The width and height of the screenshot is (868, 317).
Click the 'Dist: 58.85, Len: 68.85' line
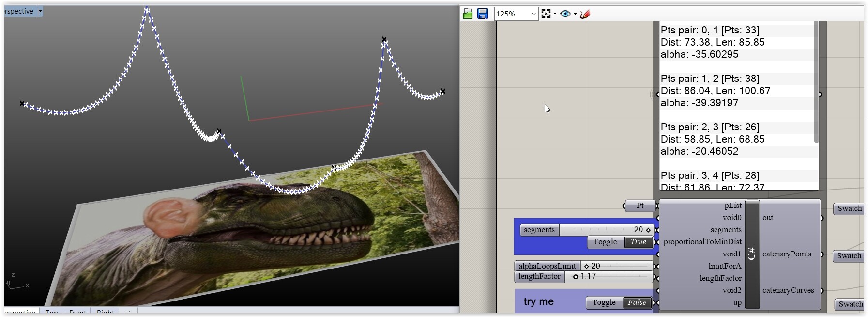point(713,139)
